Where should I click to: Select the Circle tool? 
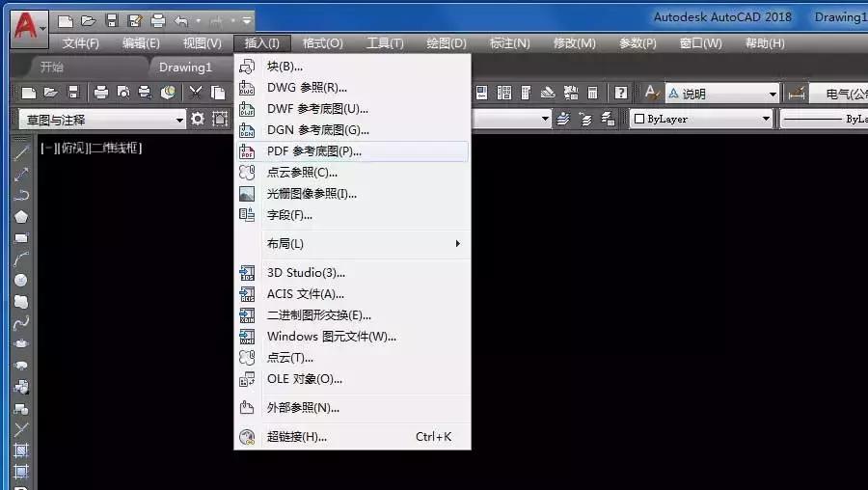tap(21, 280)
